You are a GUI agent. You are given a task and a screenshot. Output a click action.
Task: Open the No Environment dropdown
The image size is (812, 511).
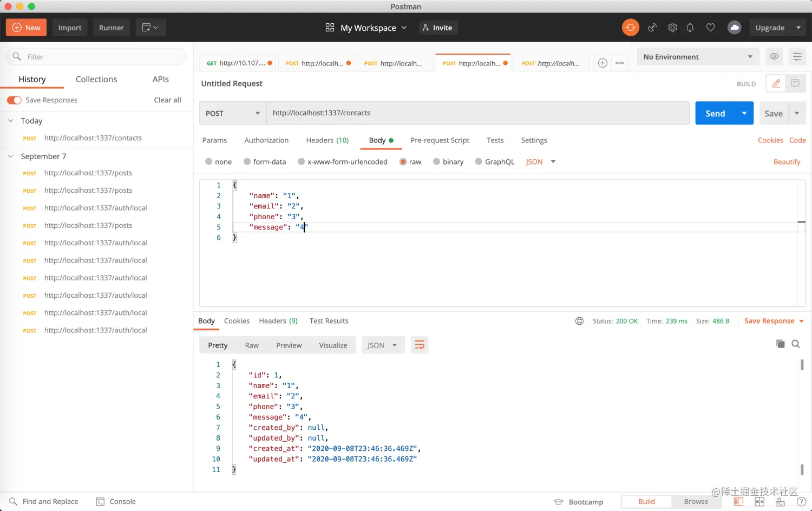coord(698,56)
